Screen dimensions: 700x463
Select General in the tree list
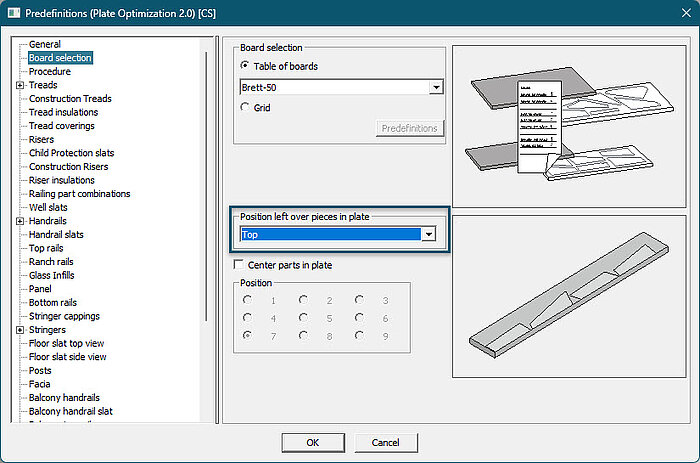pos(44,44)
